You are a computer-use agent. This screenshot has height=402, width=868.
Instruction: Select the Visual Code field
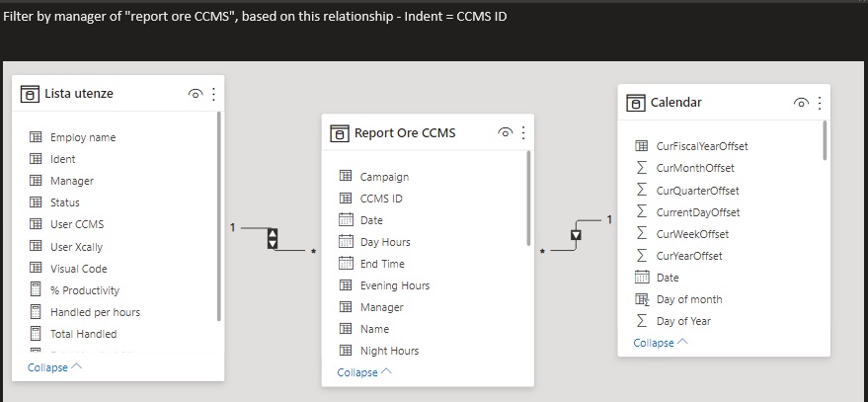pos(79,269)
